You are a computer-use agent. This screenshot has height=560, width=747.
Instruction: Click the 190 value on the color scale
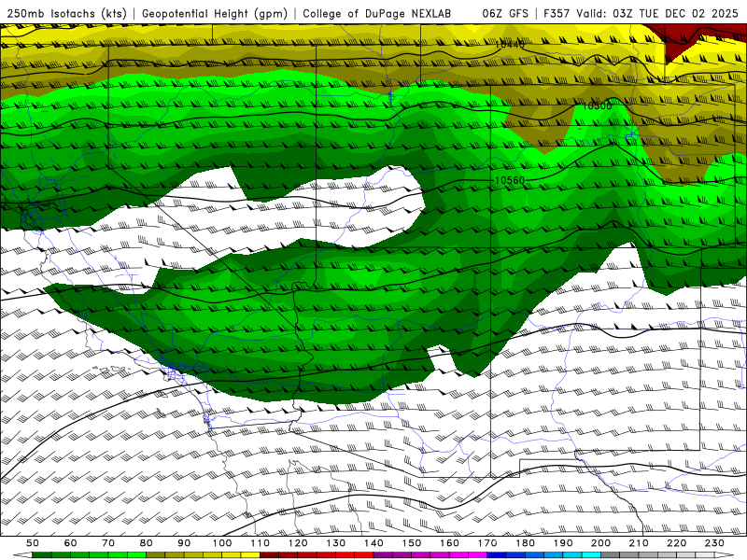point(563,543)
